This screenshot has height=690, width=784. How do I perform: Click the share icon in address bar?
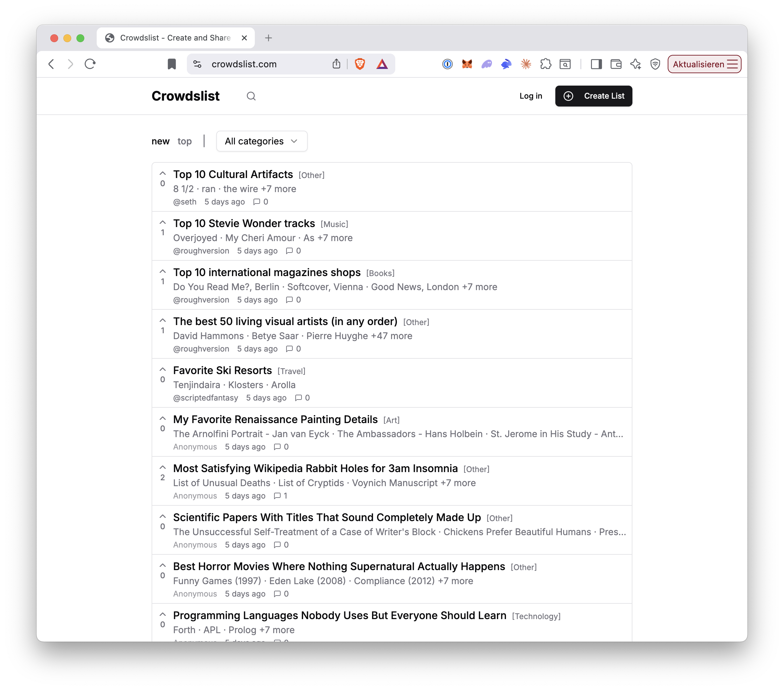(336, 64)
